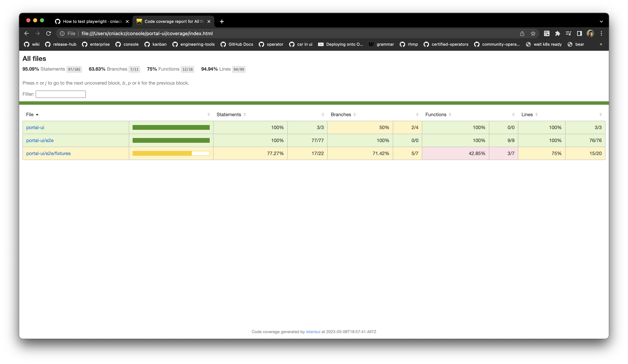Click the Filter text input field
The image size is (628, 364).
(x=61, y=94)
